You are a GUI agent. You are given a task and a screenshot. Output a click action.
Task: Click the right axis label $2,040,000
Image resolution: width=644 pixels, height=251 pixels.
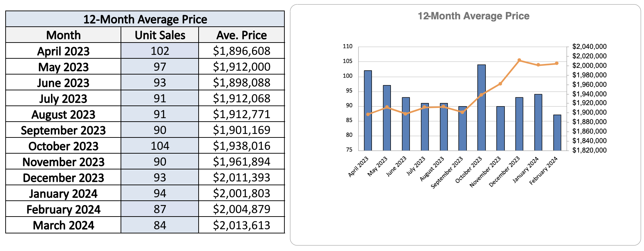pyautogui.click(x=590, y=46)
